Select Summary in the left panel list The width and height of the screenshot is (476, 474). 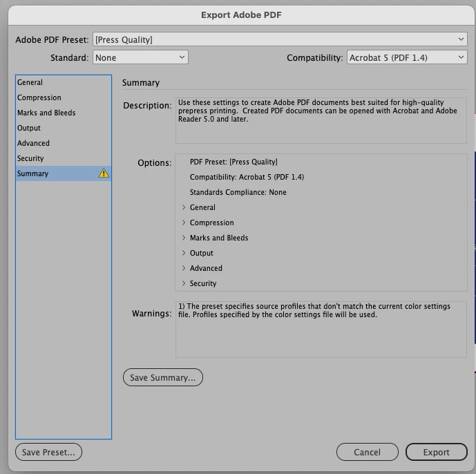click(64, 173)
